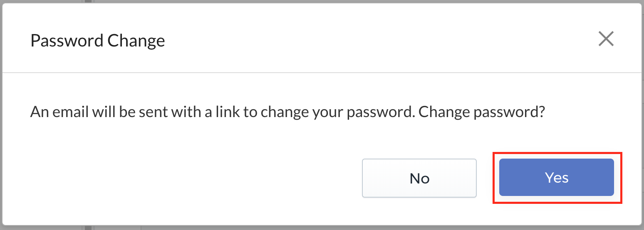
Task: Click the gray close cross icon
Action: 606,39
